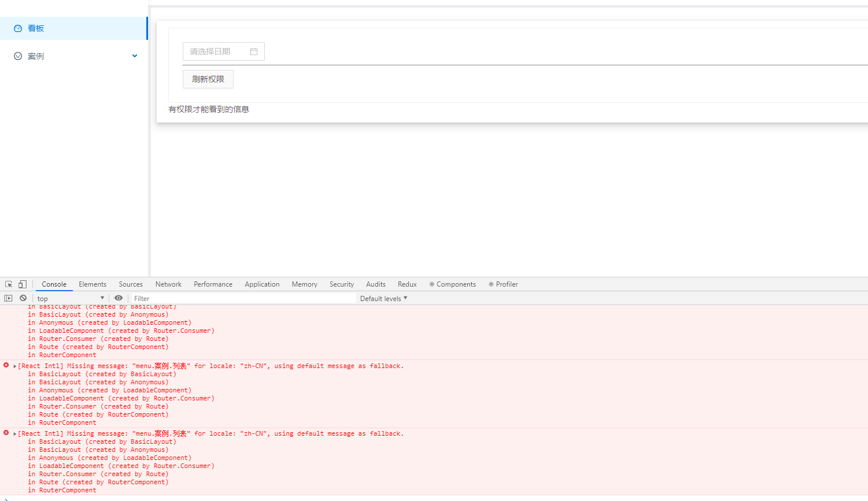Show the console sidebar panel icon
This screenshot has width=868, height=501.
coord(8,298)
